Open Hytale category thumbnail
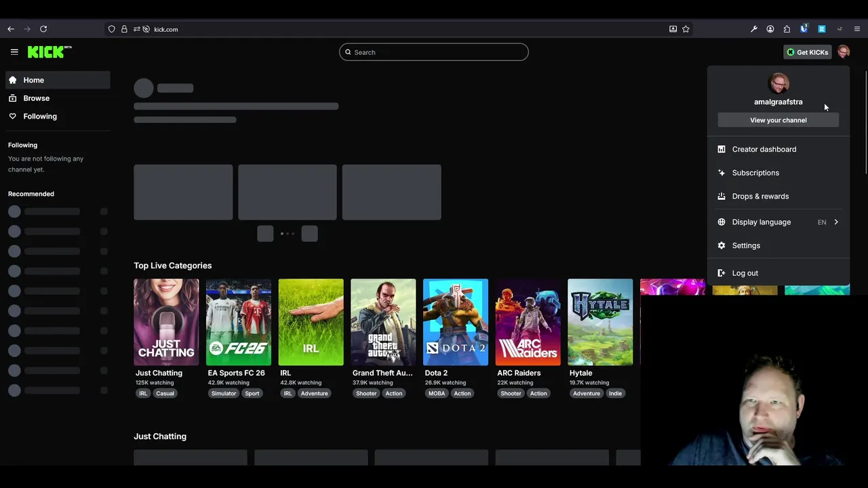This screenshot has width=868, height=488. 600,322
